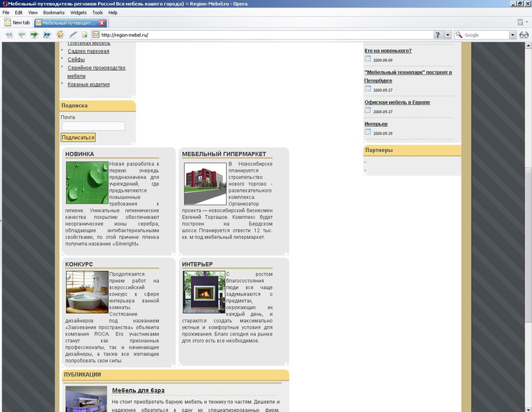532x412 pixels.
Task: Click the green Forward arrow
Action: pyautogui.click(x=34, y=35)
